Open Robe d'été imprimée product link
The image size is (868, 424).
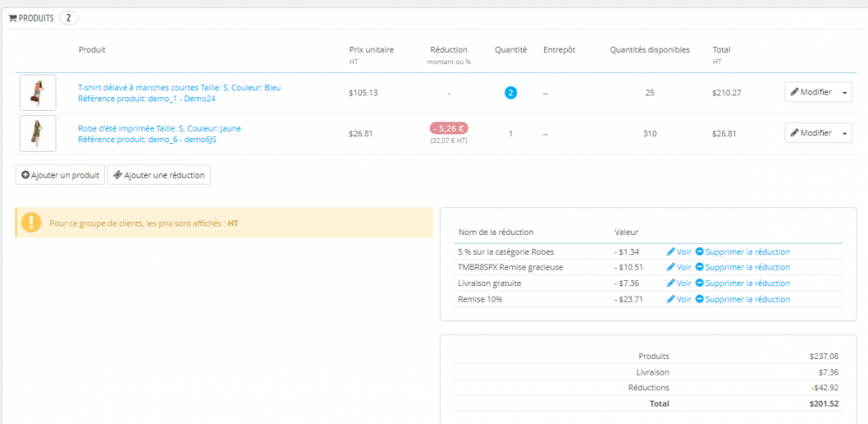[x=160, y=128]
